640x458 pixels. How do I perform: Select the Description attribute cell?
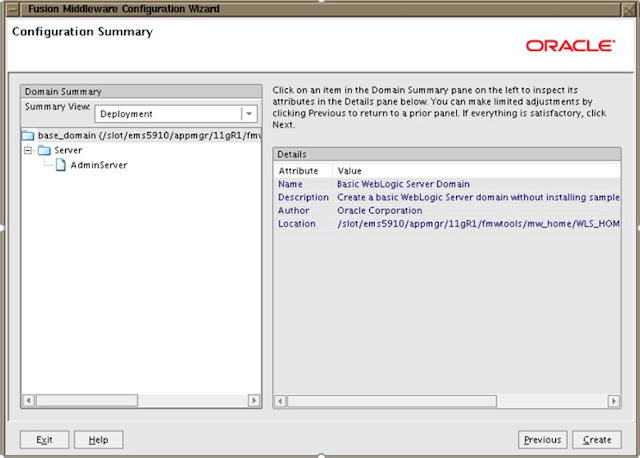pos(303,197)
